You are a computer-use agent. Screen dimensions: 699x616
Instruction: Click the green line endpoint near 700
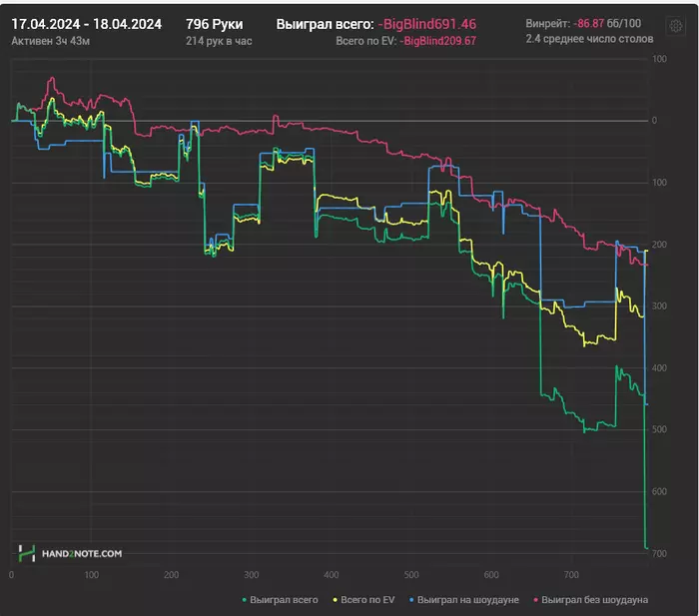(646, 548)
